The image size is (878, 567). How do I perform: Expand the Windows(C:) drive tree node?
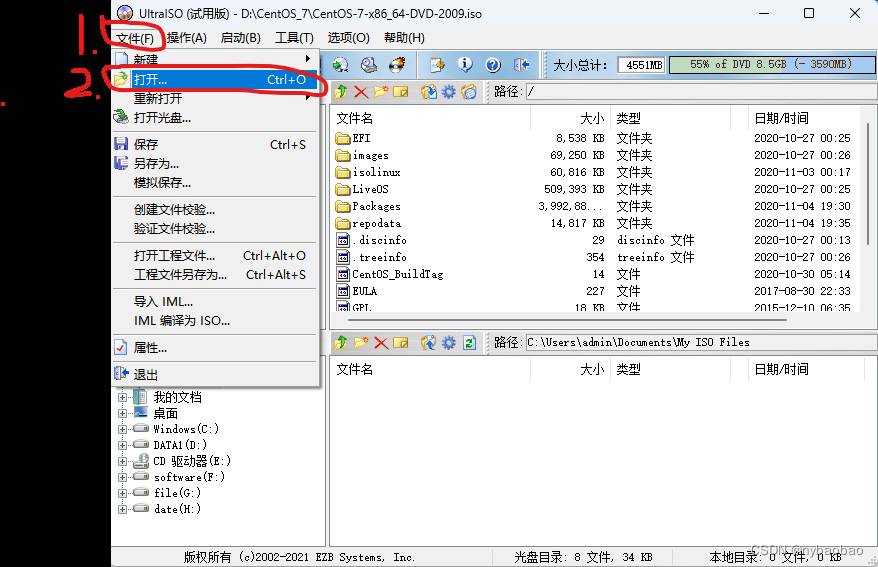123,429
